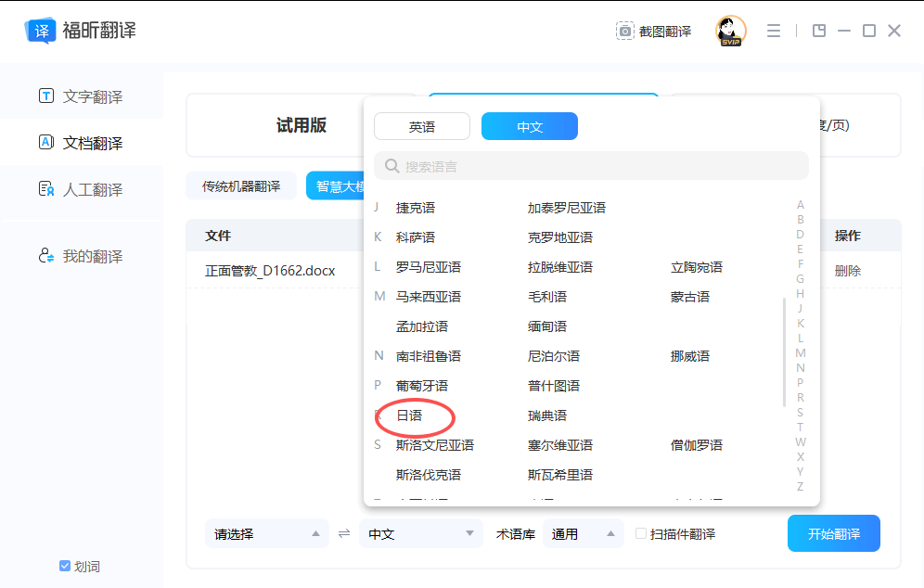This screenshot has height=588, width=924.
Task: Expand the 请选择 source language dropdown
Action: click(267, 533)
